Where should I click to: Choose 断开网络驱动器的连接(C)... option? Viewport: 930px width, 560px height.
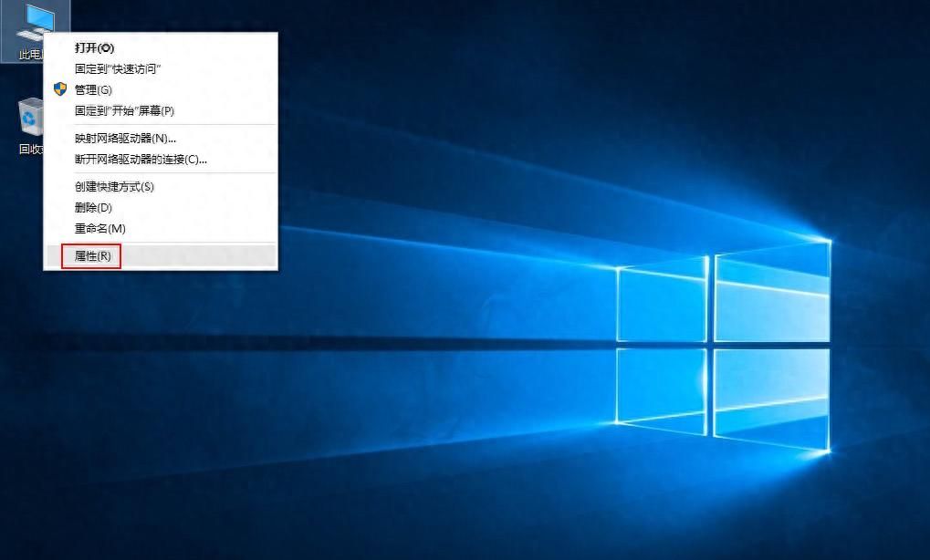[x=141, y=159]
